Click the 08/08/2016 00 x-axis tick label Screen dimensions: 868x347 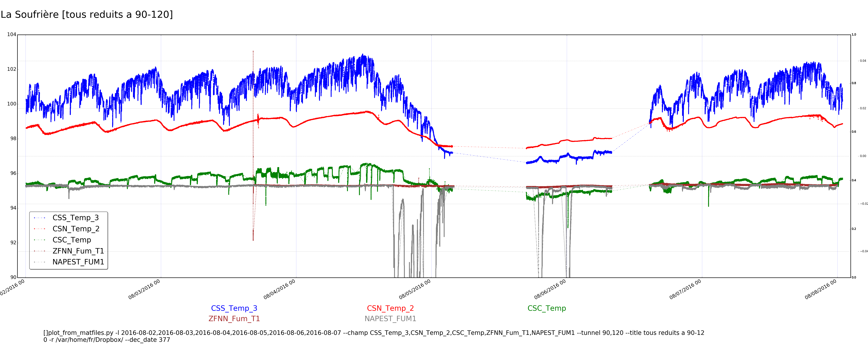click(821, 289)
